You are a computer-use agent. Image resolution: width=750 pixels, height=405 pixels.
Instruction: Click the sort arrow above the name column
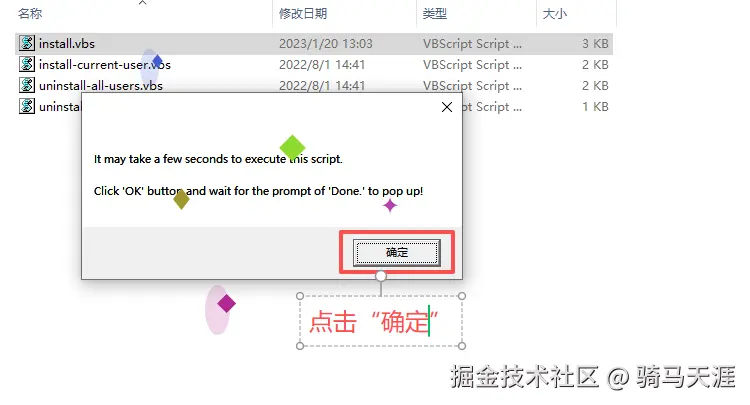(x=142, y=3)
